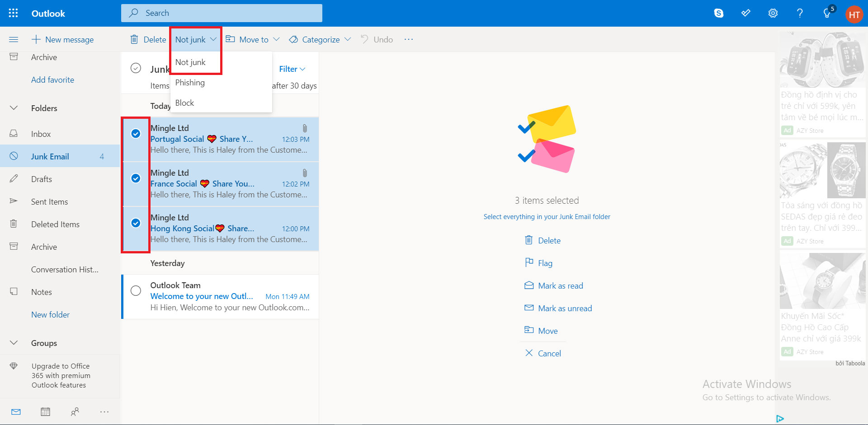Collapse the Folders section
This screenshot has height=425, width=868.
14,108
